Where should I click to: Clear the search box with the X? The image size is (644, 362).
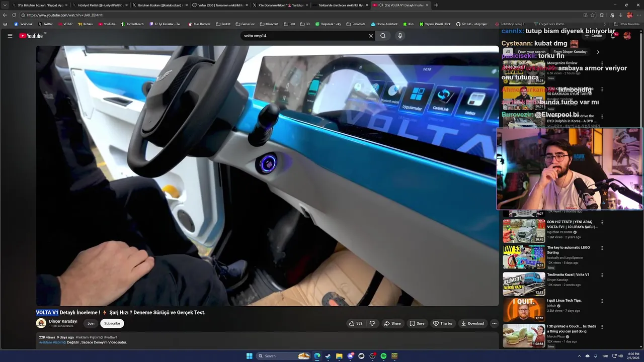(371, 36)
